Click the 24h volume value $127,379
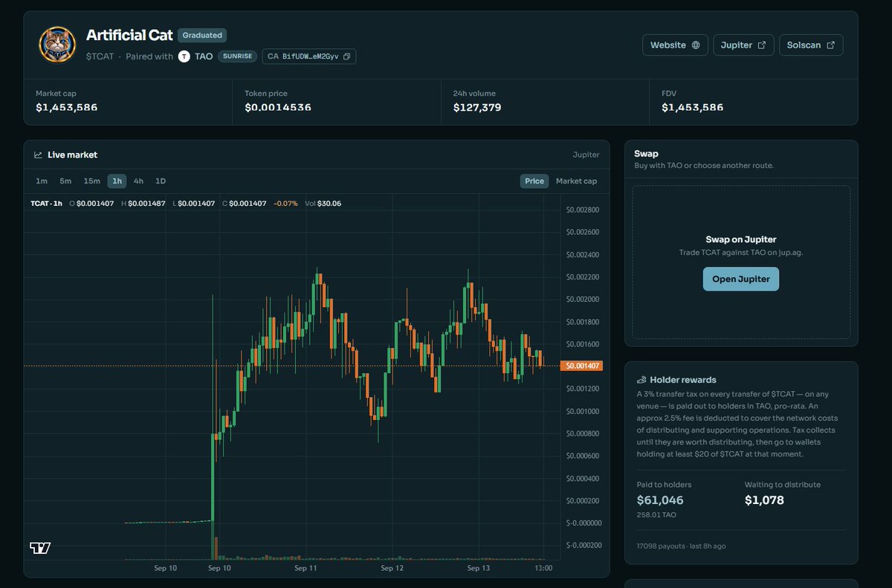The width and height of the screenshot is (892, 588). click(x=477, y=108)
